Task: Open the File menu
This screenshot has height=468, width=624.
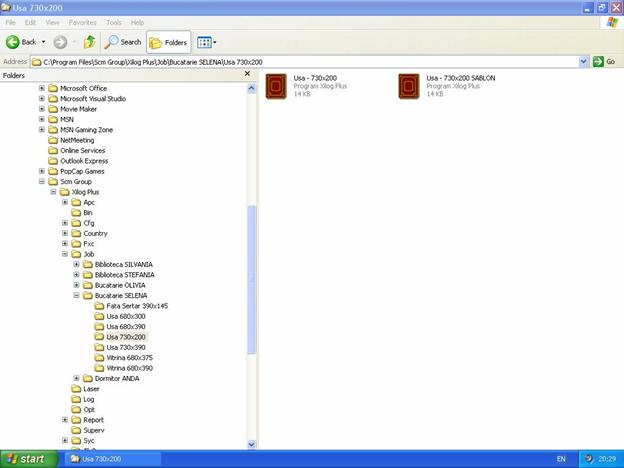Action: tap(11, 22)
